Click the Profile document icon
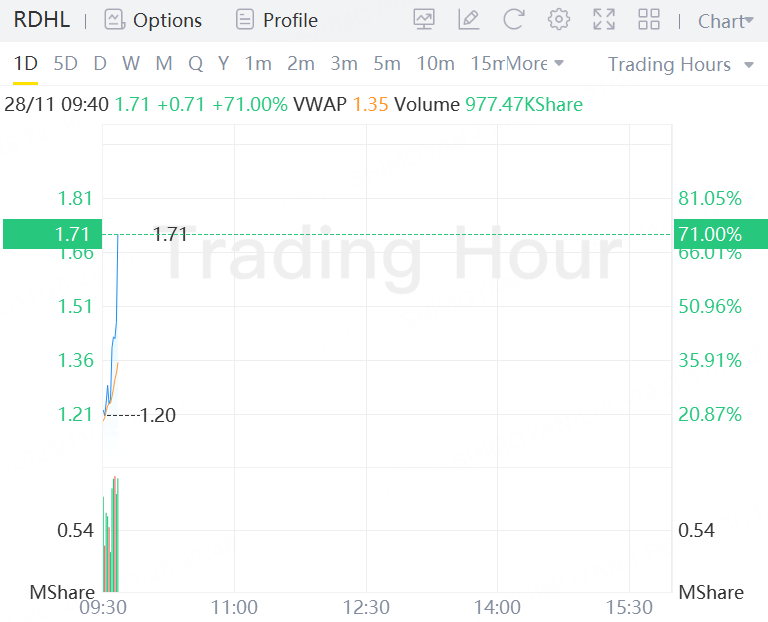The image size is (768, 622). [245, 20]
